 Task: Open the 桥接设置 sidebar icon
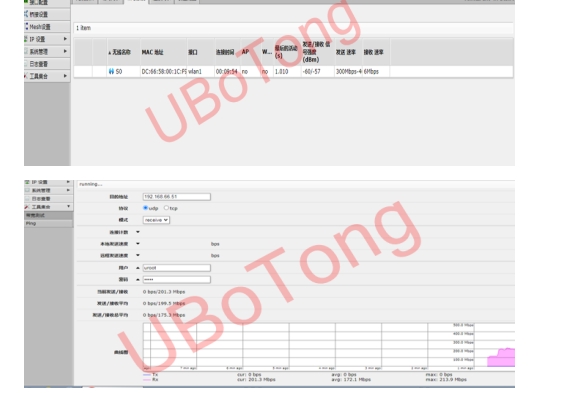[x=26, y=14]
